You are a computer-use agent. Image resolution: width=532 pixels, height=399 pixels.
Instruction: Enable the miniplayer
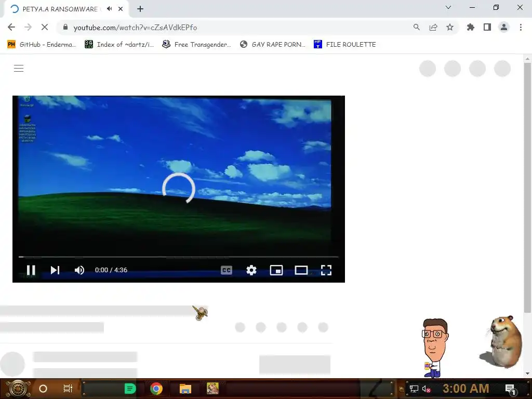tap(276, 270)
